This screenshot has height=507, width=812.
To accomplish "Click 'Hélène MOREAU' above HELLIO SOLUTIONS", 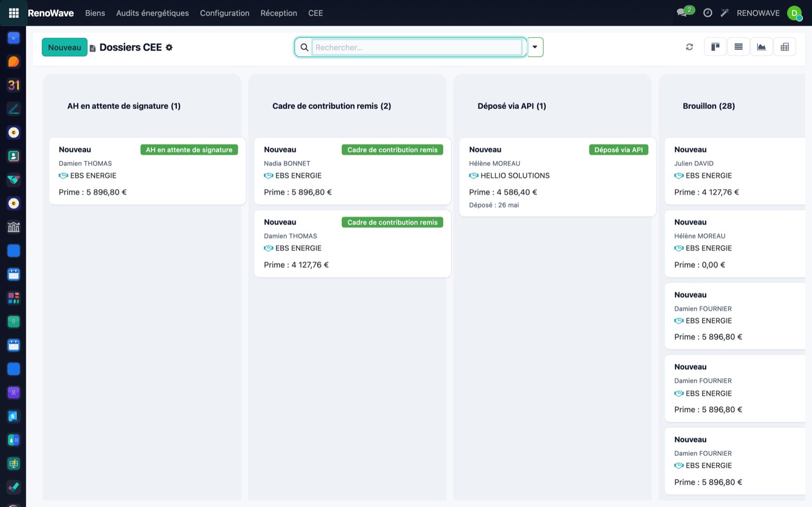I will [495, 163].
